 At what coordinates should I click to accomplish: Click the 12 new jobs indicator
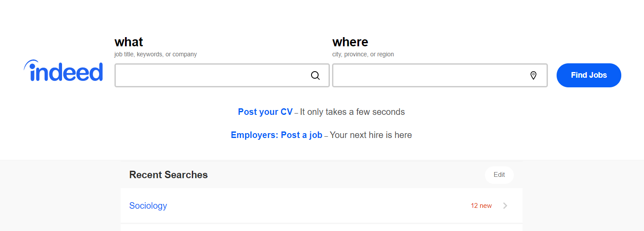481,206
